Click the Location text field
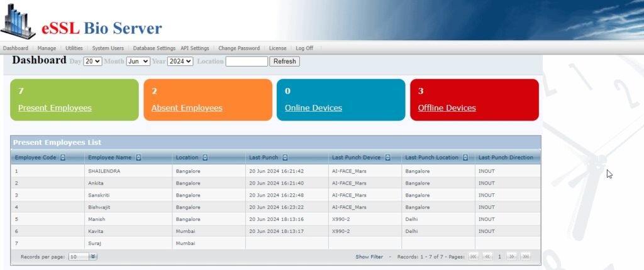This screenshot has width=644, height=270. click(x=247, y=62)
